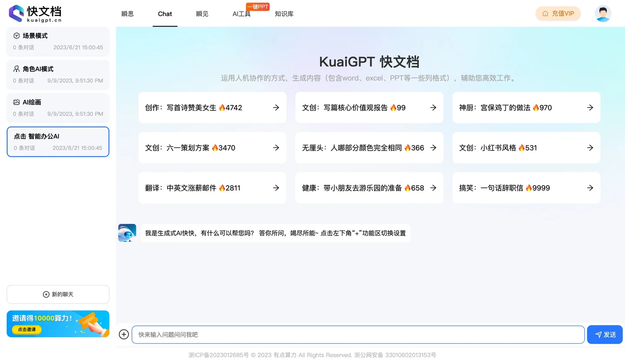Click the arrow on 写篇核心价值观报告 card
This screenshot has height=364, width=625.
pos(433,108)
